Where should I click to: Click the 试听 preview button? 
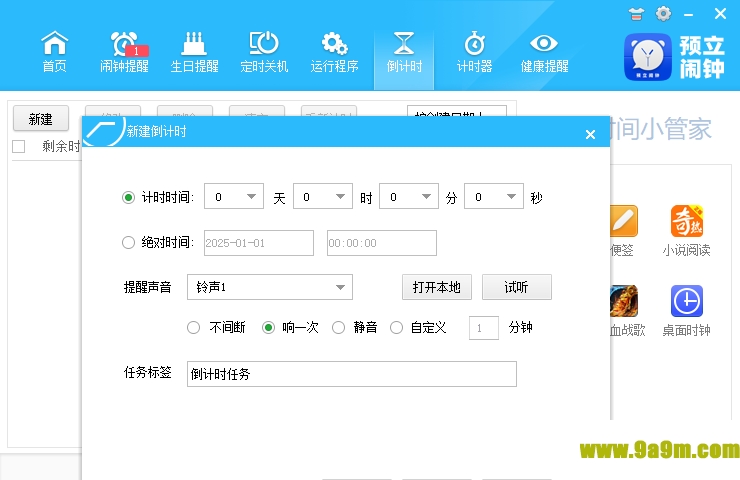pyautogui.click(x=517, y=287)
